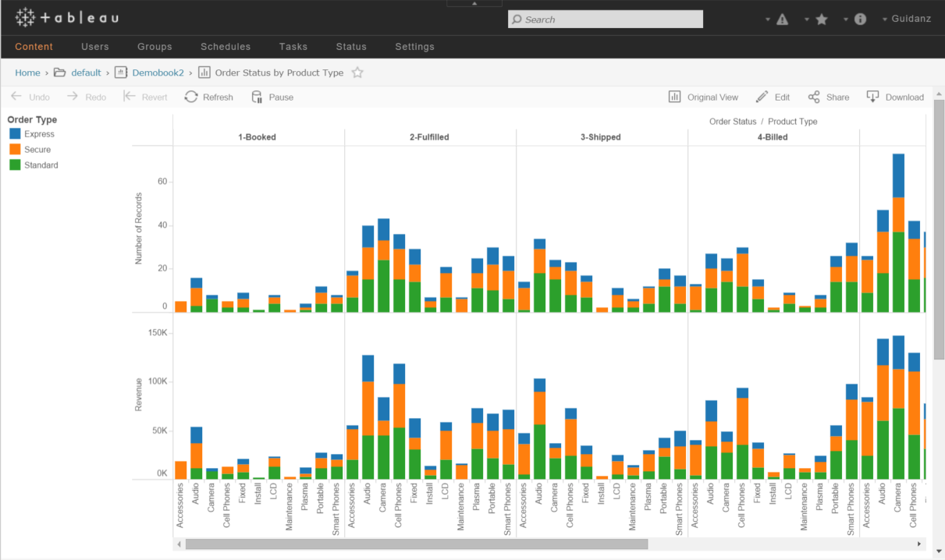Click the bar chart view icon in breadcrumb
This screenshot has height=560, width=945.
click(x=204, y=73)
